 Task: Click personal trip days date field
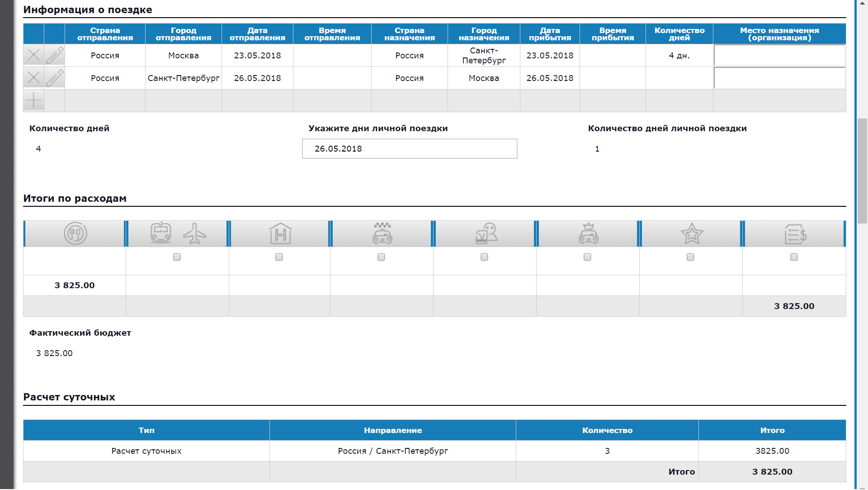coord(410,149)
